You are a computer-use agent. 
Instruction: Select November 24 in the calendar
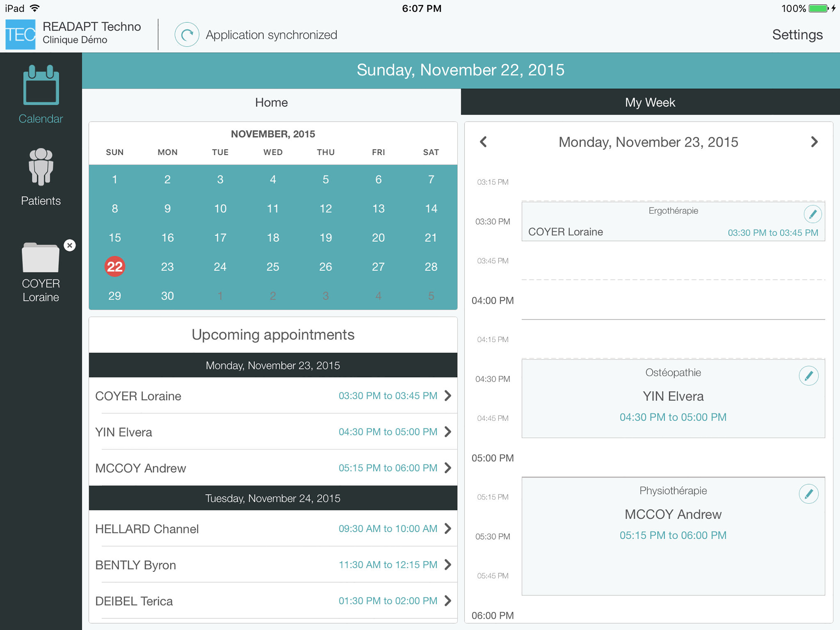coord(220,267)
